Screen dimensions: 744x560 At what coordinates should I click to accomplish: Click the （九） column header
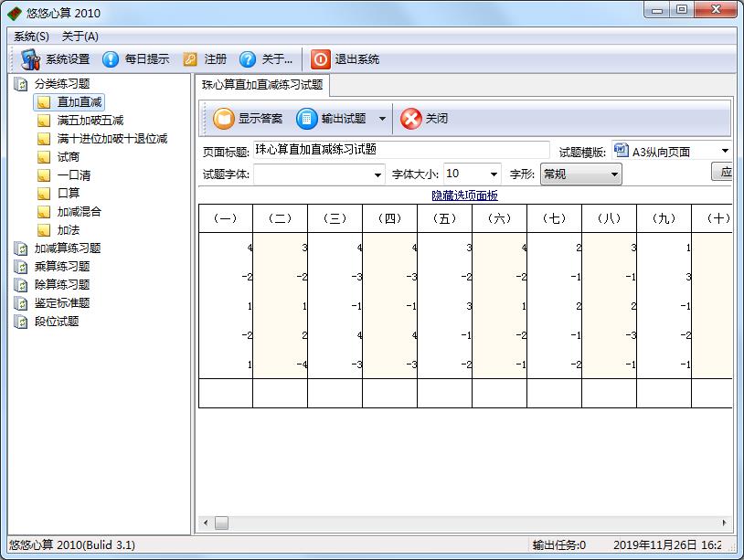pyautogui.click(x=664, y=218)
